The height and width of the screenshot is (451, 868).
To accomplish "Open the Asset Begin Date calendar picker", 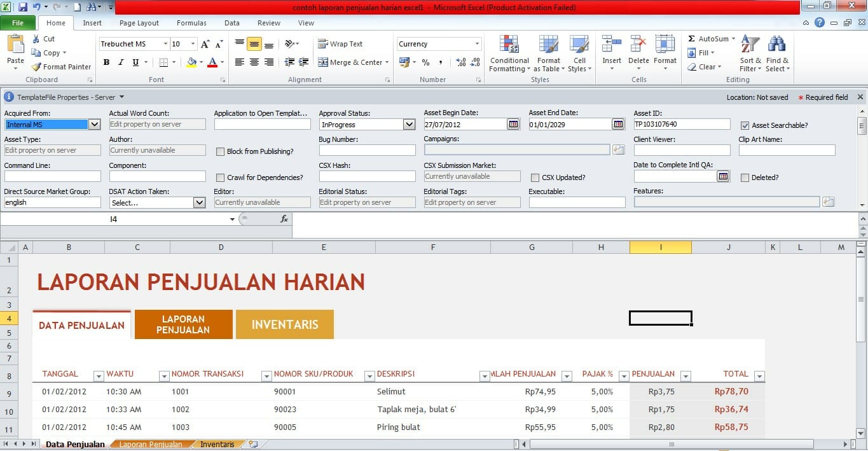I will tap(513, 124).
